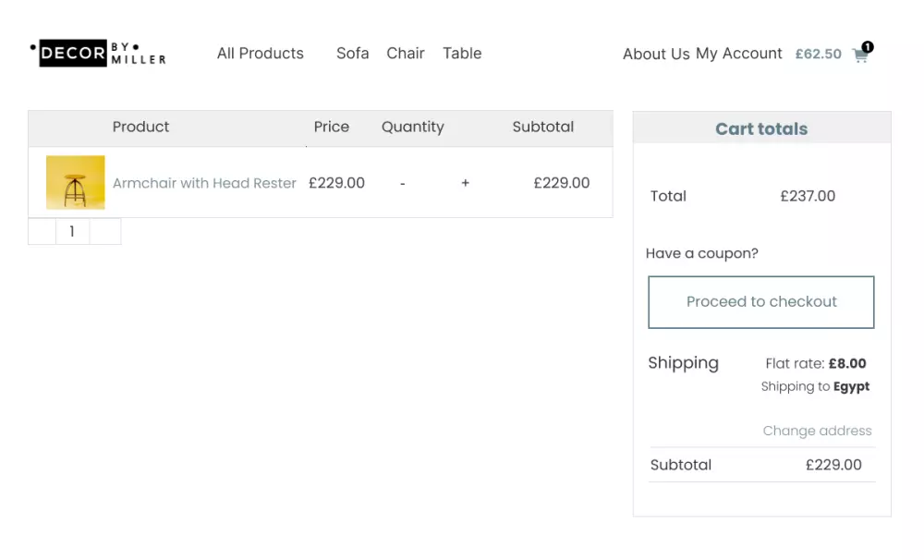Click the quantity field showing 1
Viewport: 924px width, 560px height.
72,232
